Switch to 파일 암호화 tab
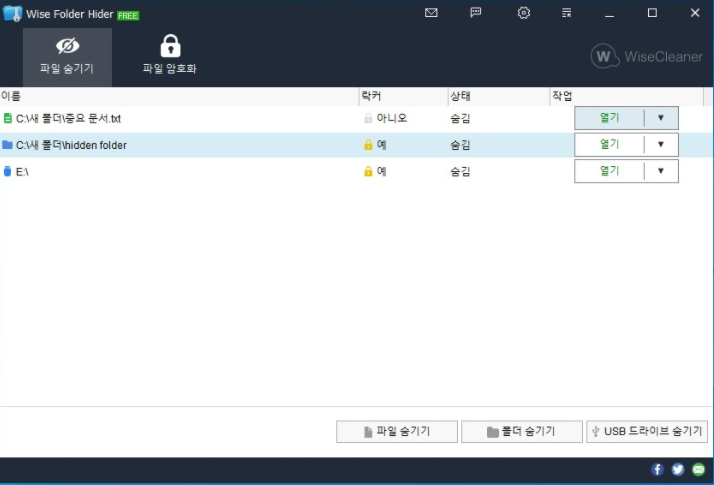The width and height of the screenshot is (714, 485). tap(170, 55)
